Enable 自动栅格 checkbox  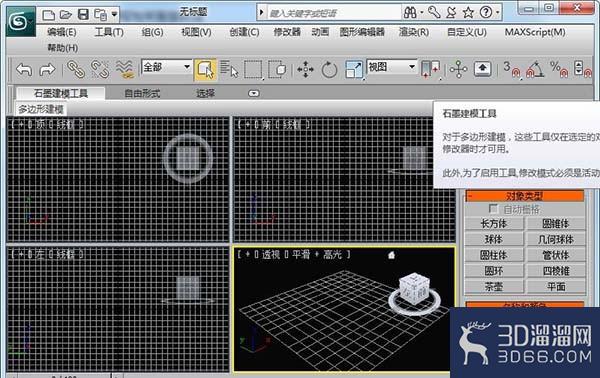pyautogui.click(x=493, y=209)
